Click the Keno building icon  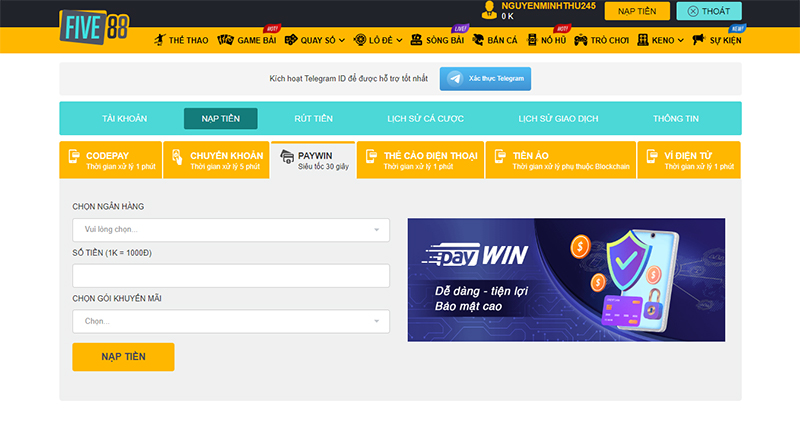[643, 40]
